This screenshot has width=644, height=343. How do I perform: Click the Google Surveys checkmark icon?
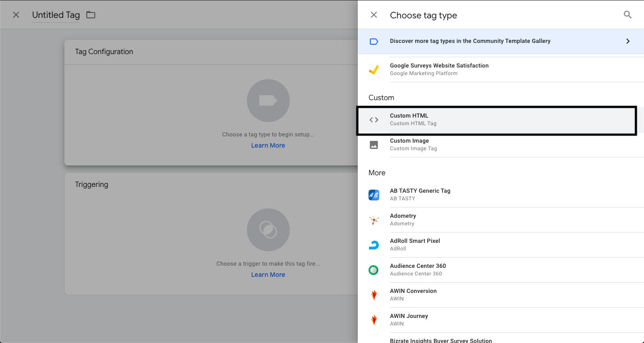374,70
